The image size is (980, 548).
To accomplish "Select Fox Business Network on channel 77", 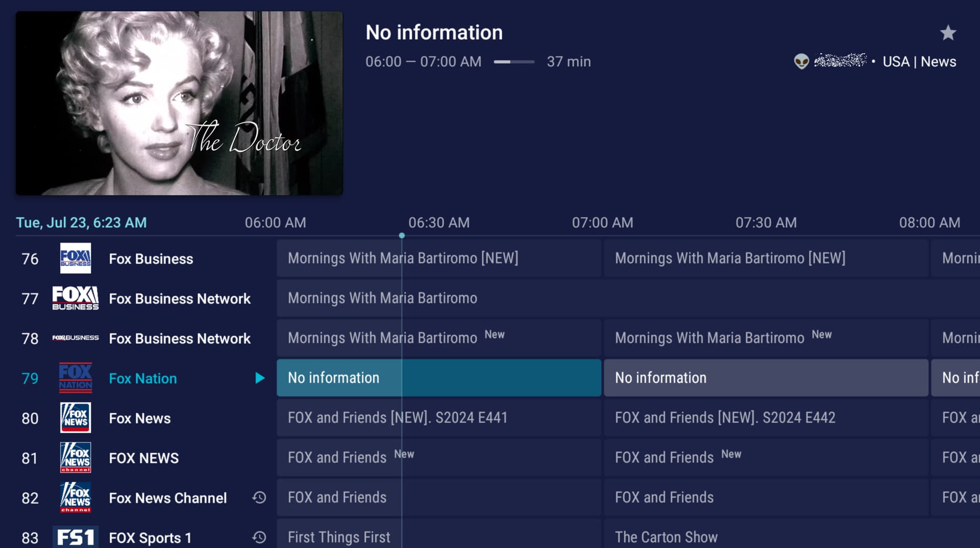I will (x=180, y=298).
